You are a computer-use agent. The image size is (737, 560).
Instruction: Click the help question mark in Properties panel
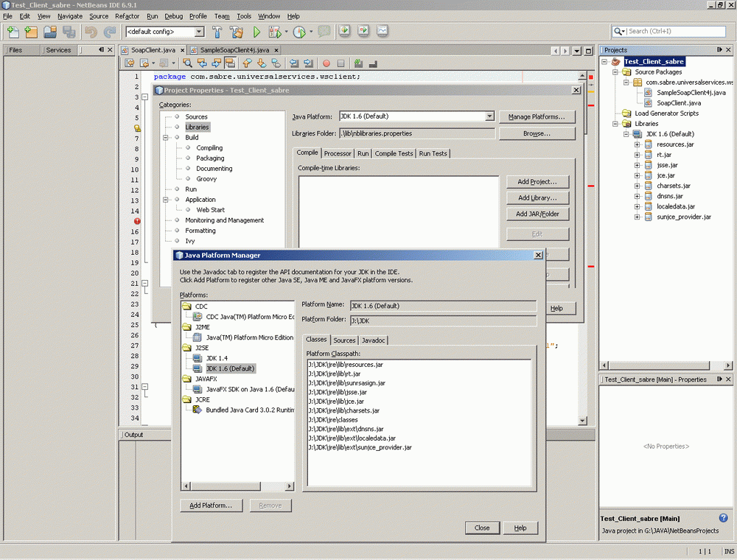click(724, 518)
